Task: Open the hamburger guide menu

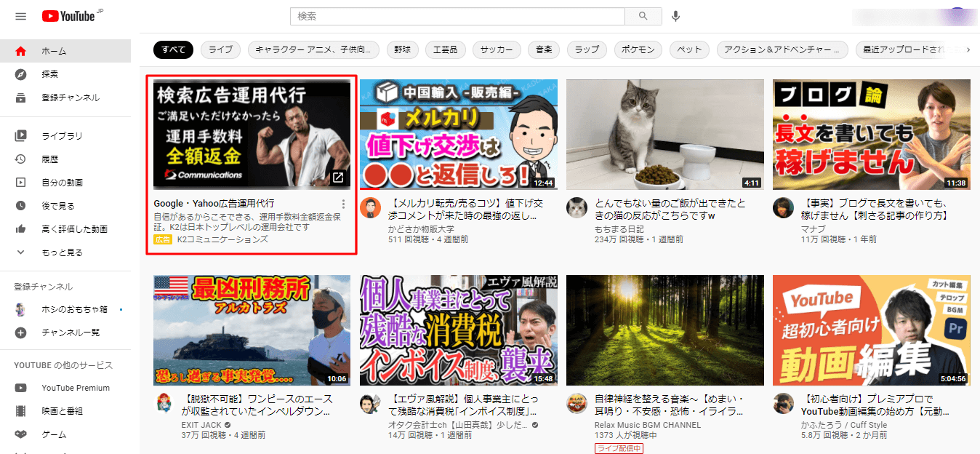Action: pyautogui.click(x=20, y=16)
